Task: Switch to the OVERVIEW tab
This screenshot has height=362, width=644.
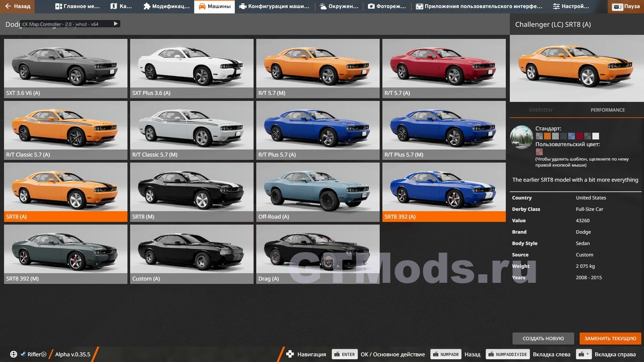Action: coord(540,110)
